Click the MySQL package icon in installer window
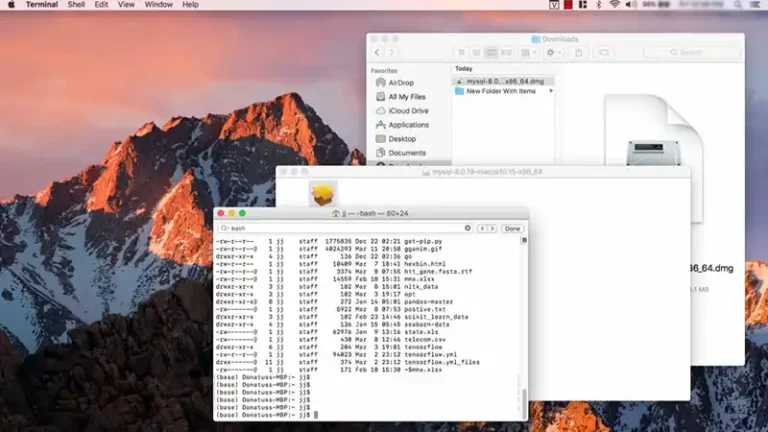This screenshot has width=768, height=432. pos(323,194)
